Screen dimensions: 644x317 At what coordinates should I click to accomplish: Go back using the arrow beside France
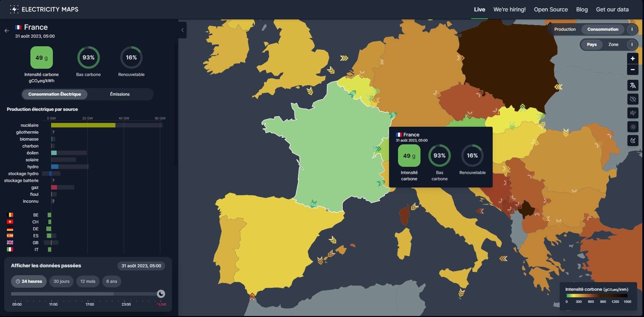[x=7, y=31]
